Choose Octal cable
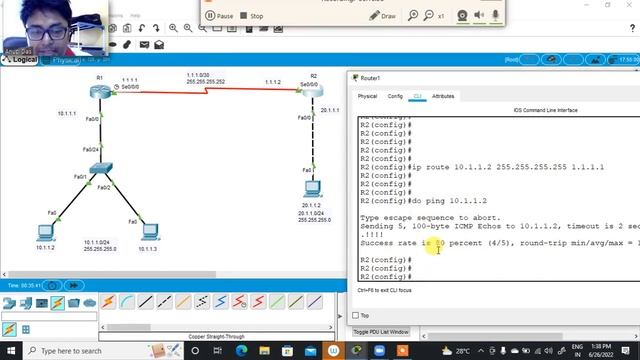Image resolution: width=640 pixels, height=360 pixels. pyautogui.click(x=277, y=302)
